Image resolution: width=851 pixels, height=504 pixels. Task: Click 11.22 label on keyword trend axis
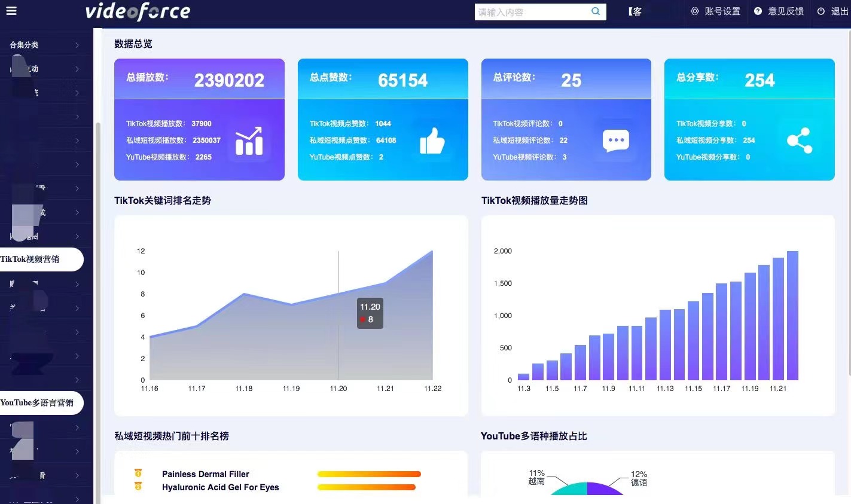(432, 389)
